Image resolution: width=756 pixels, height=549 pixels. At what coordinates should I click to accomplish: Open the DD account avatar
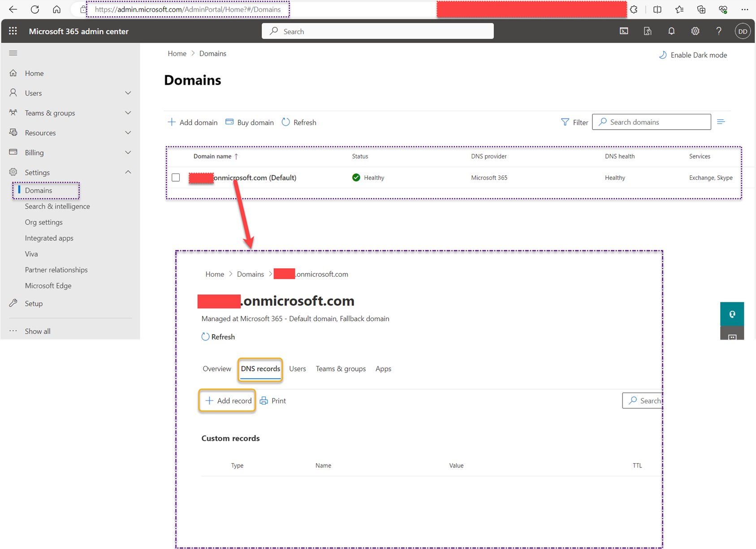pyautogui.click(x=743, y=31)
